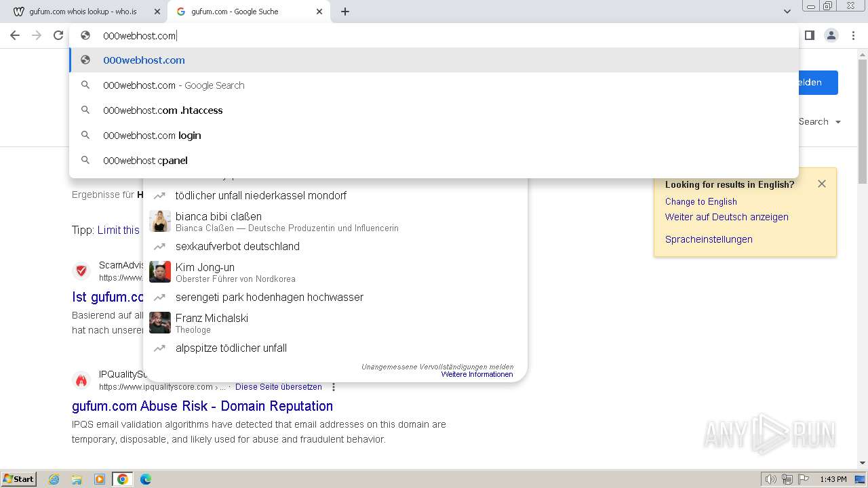The height and width of the screenshot is (488, 868).
Task: Launch Internet Explorer from taskbar
Action: [54, 479]
